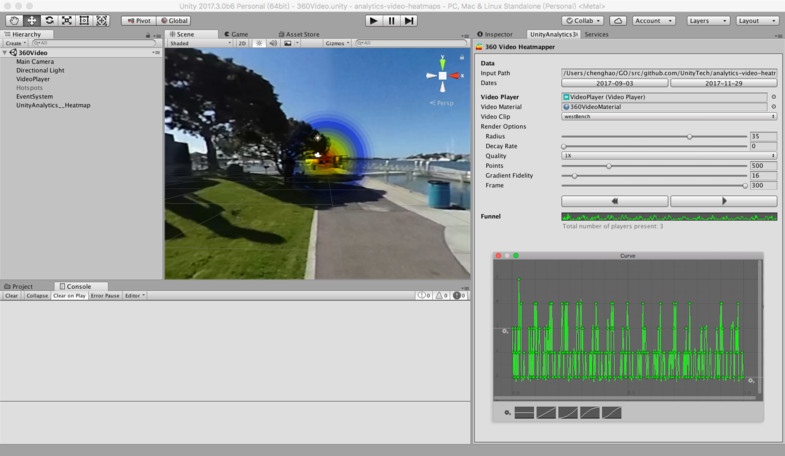Select the Rect transform tool

pyautogui.click(x=84, y=21)
